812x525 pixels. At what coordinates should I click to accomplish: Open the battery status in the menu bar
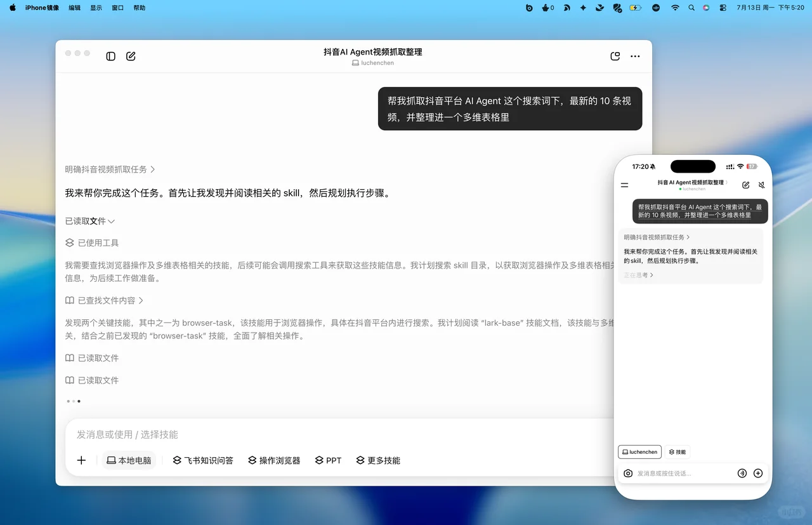click(636, 8)
